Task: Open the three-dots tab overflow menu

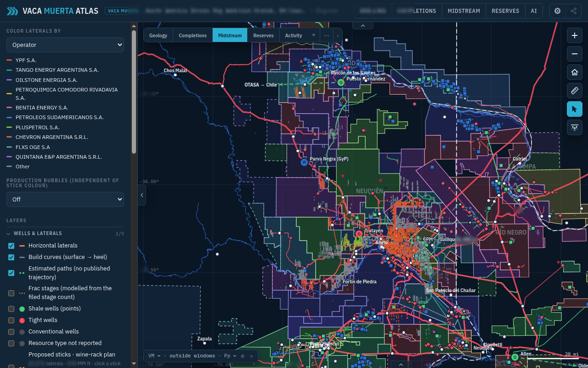Action: [x=326, y=35]
